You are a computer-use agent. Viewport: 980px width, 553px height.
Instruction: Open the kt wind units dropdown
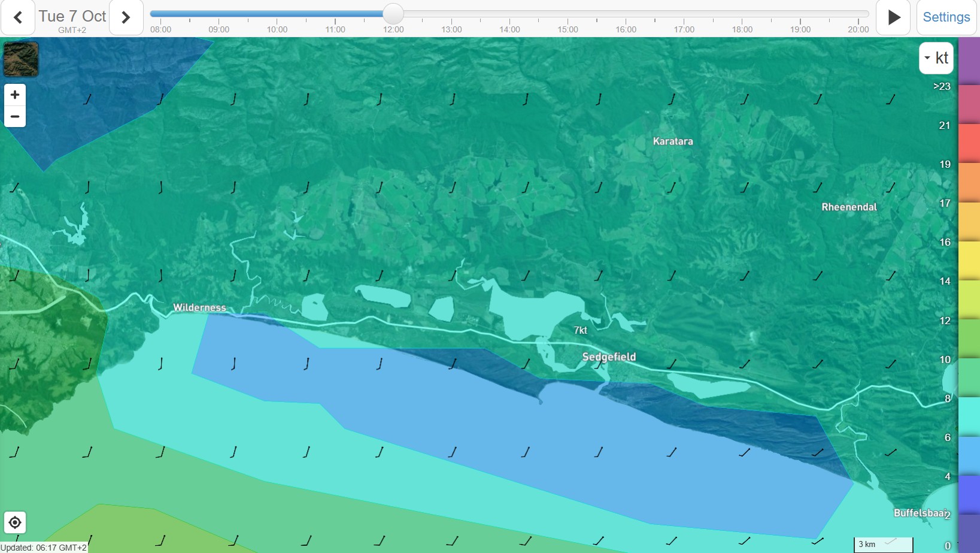936,58
